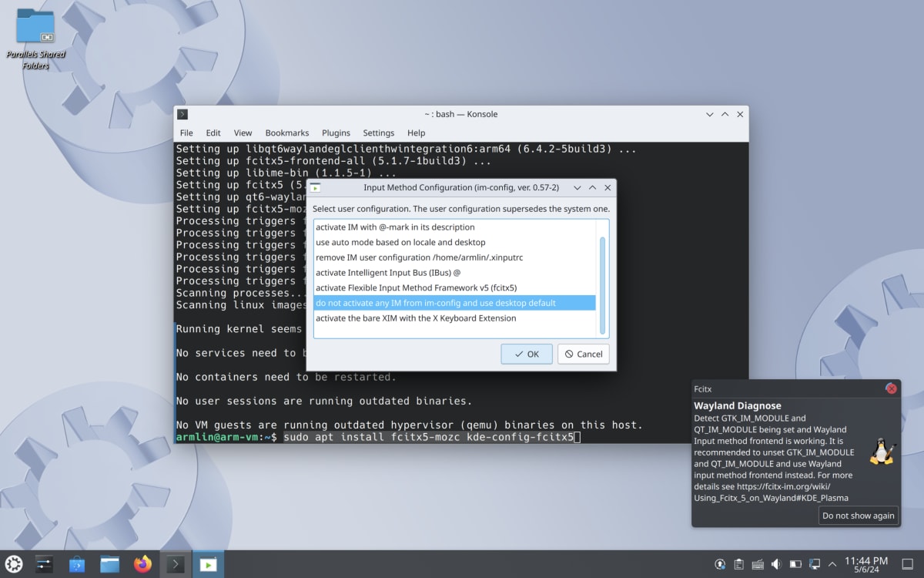Open the volume control tray icon
The width and height of the screenshot is (924, 578).
point(776,564)
